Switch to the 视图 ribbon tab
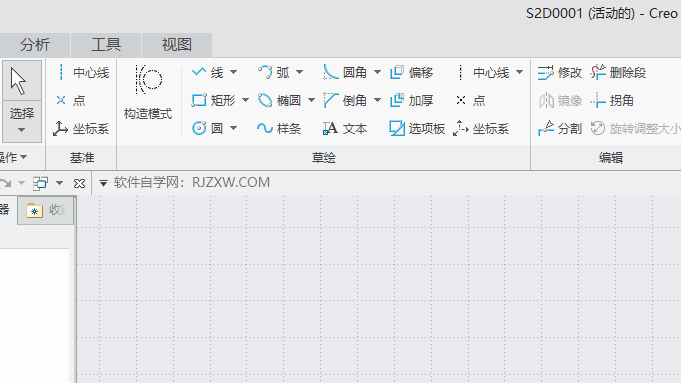This screenshot has height=383, width=681. [177, 45]
